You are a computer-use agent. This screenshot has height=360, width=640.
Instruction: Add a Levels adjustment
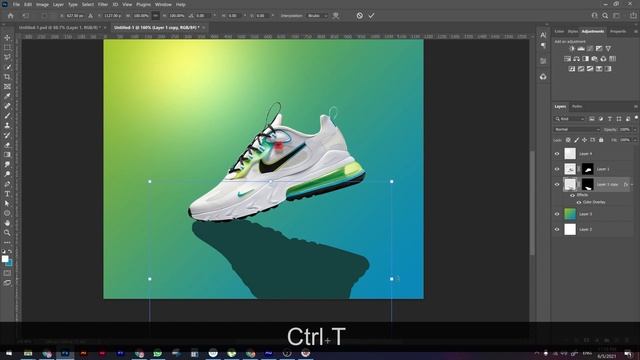[581, 49]
